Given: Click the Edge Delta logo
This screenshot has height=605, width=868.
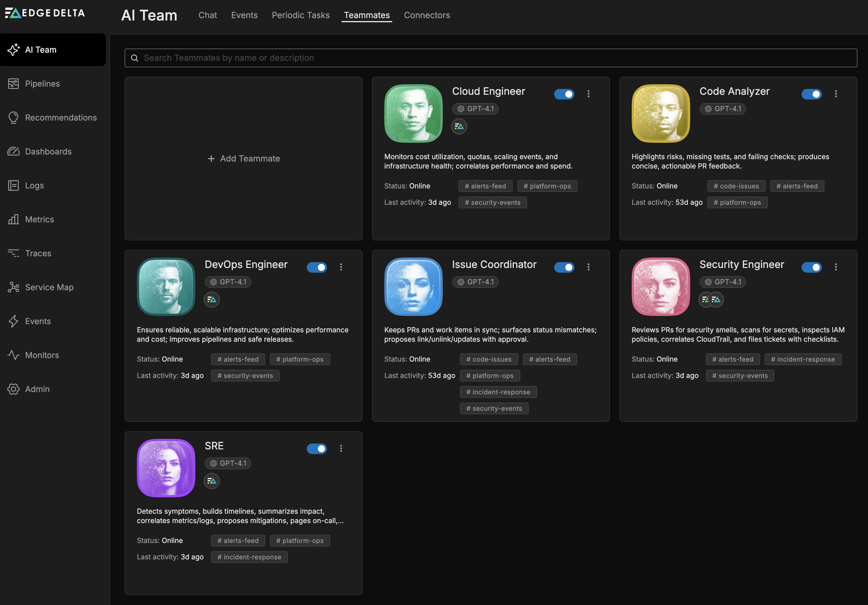Looking at the screenshot, I should click(45, 13).
